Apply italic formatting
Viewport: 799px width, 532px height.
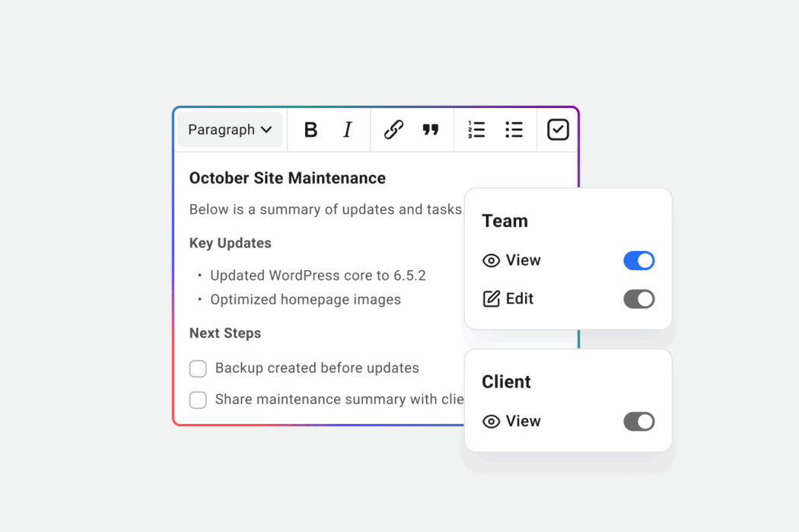[x=347, y=129]
